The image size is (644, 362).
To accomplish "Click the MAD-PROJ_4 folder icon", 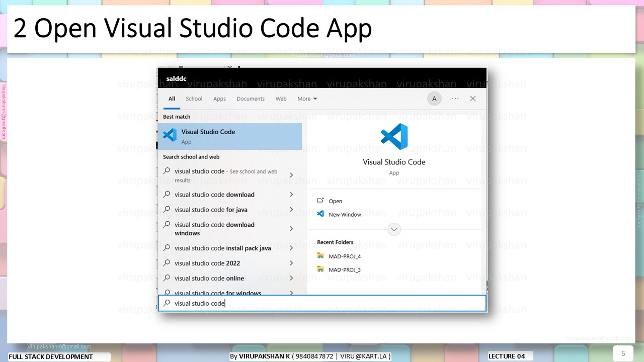I will click(x=320, y=255).
